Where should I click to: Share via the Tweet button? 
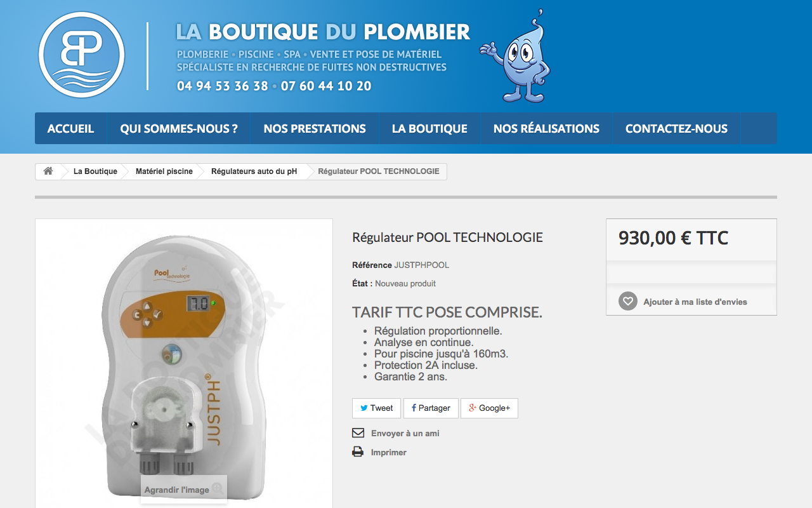[x=376, y=408]
